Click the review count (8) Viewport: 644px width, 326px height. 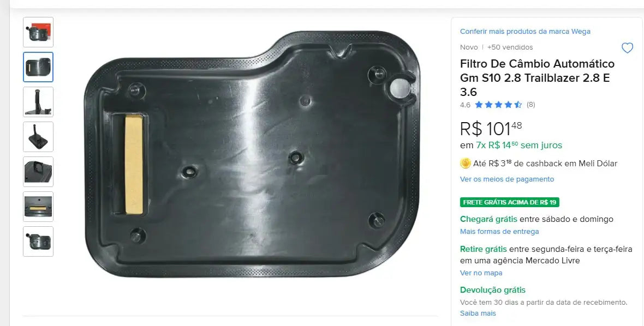(530, 105)
